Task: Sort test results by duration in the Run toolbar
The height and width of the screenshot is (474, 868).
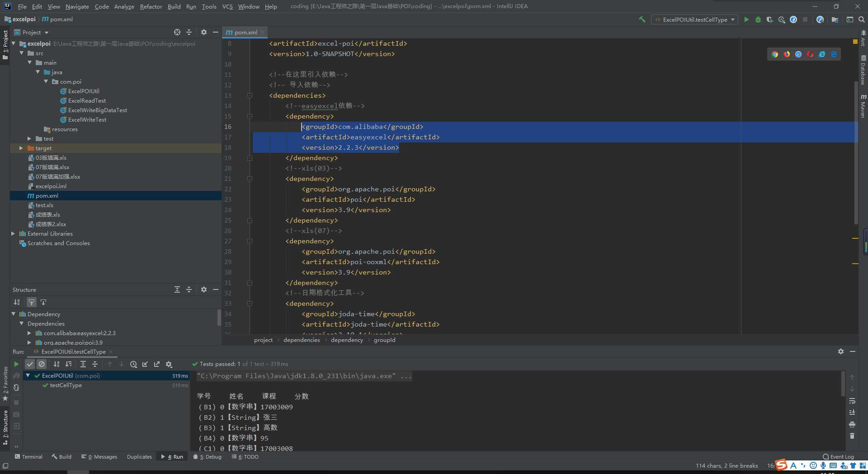Action: coord(68,364)
